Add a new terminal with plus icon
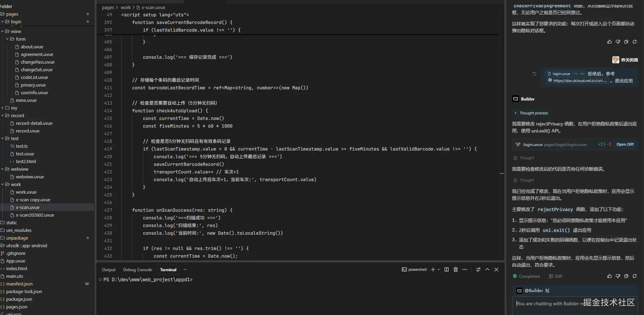 (x=433, y=269)
